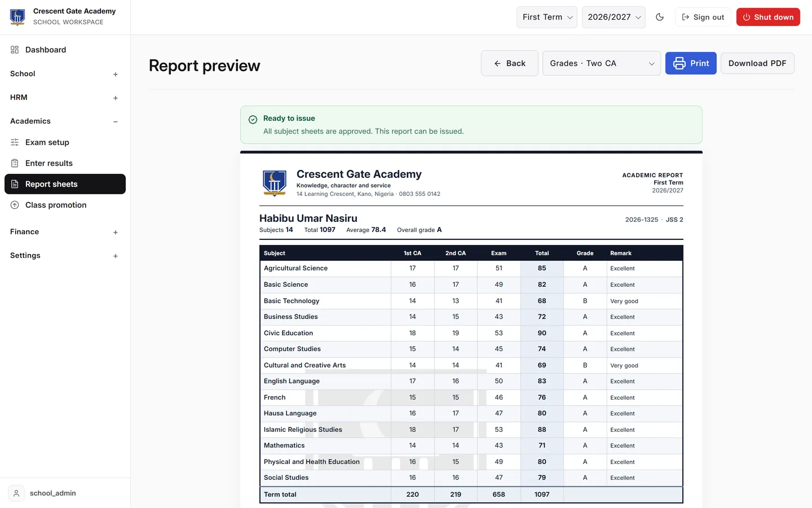Click the Exam total 658 cell
Image resolution: width=812 pixels, height=508 pixels.
[499, 494]
